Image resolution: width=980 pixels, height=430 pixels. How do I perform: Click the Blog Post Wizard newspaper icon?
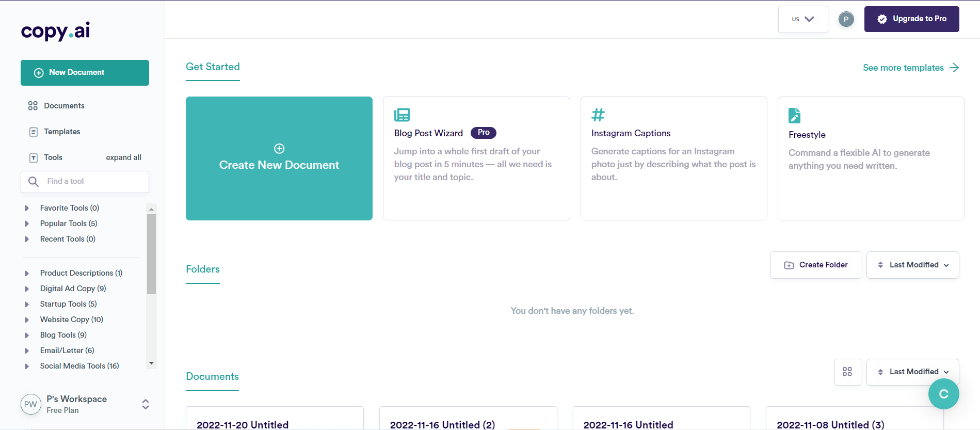coord(402,115)
